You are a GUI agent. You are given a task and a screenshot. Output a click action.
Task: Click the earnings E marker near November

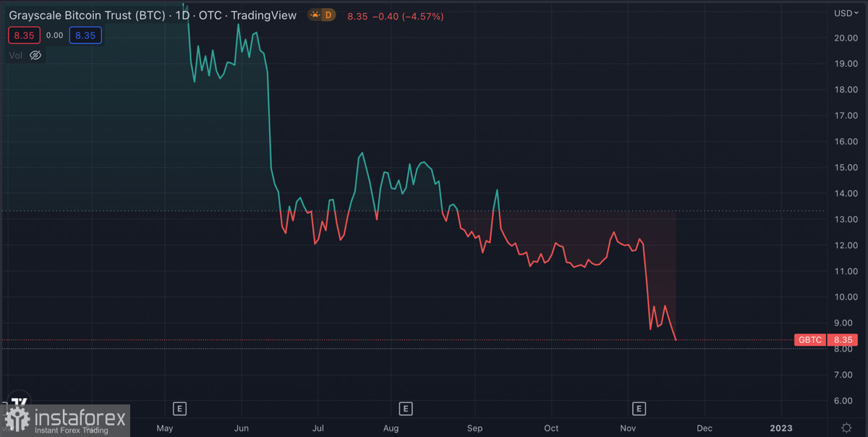click(638, 409)
